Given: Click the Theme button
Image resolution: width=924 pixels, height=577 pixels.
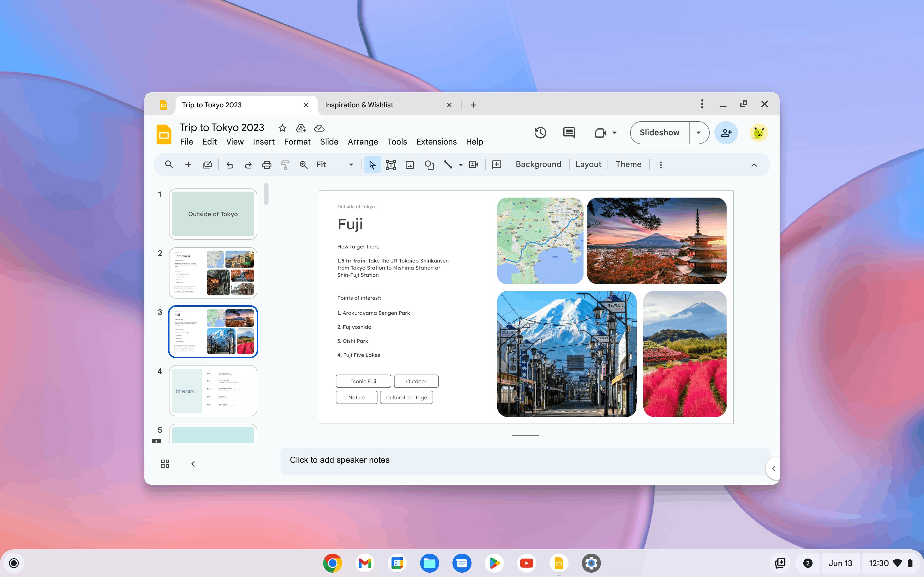Looking at the screenshot, I should [628, 164].
